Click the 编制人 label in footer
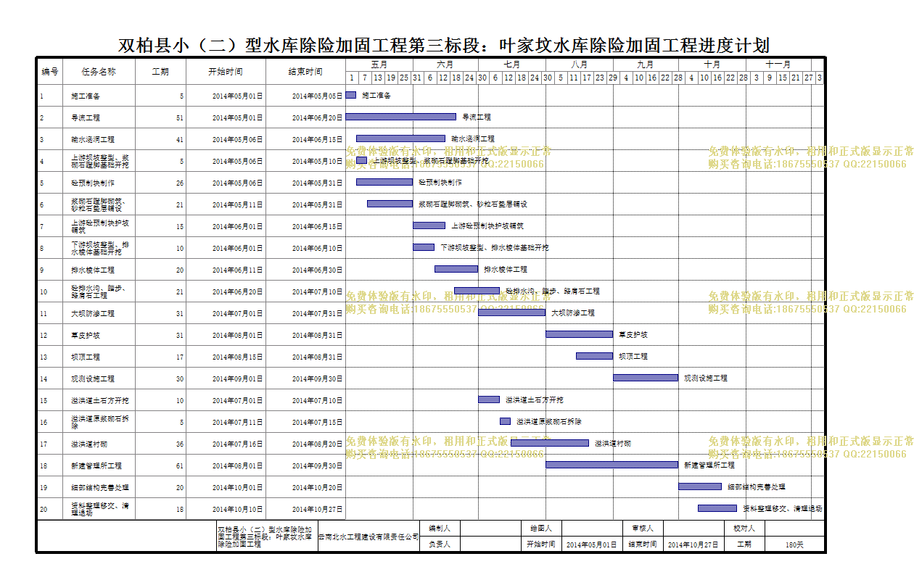The image size is (914, 588). click(x=440, y=529)
